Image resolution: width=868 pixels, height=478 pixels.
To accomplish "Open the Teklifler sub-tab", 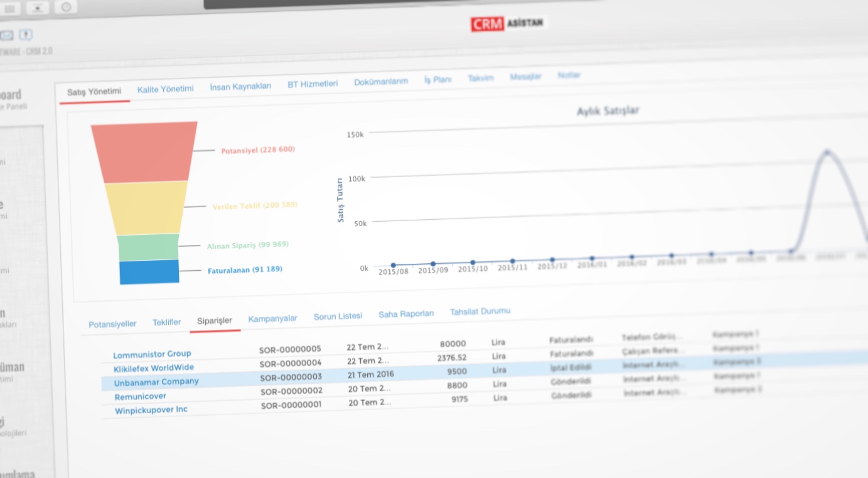I will click(166, 322).
